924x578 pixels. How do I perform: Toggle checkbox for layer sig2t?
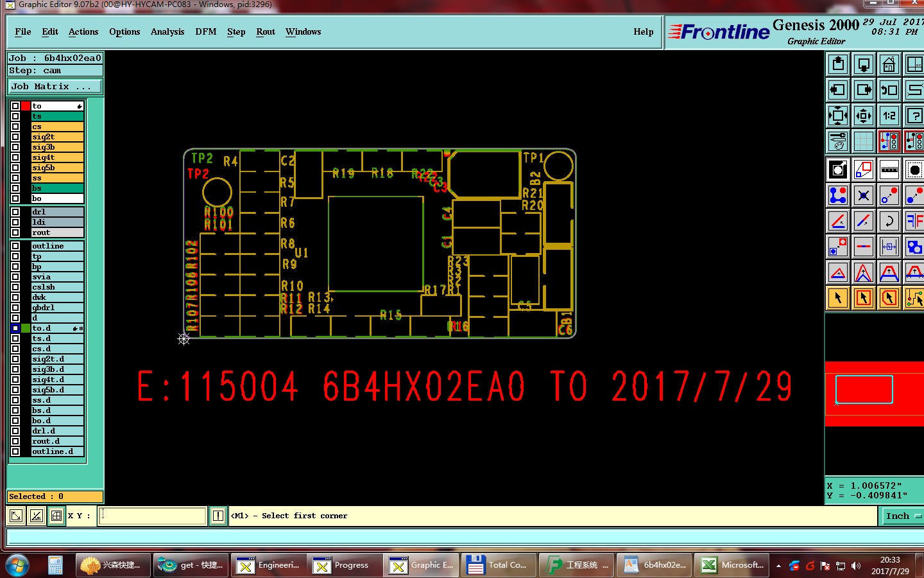click(x=15, y=137)
